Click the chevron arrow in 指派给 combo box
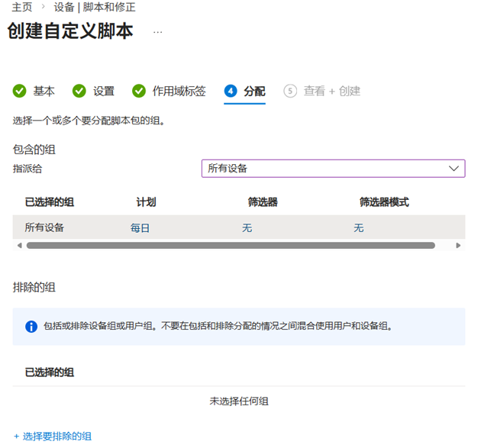 (454, 168)
